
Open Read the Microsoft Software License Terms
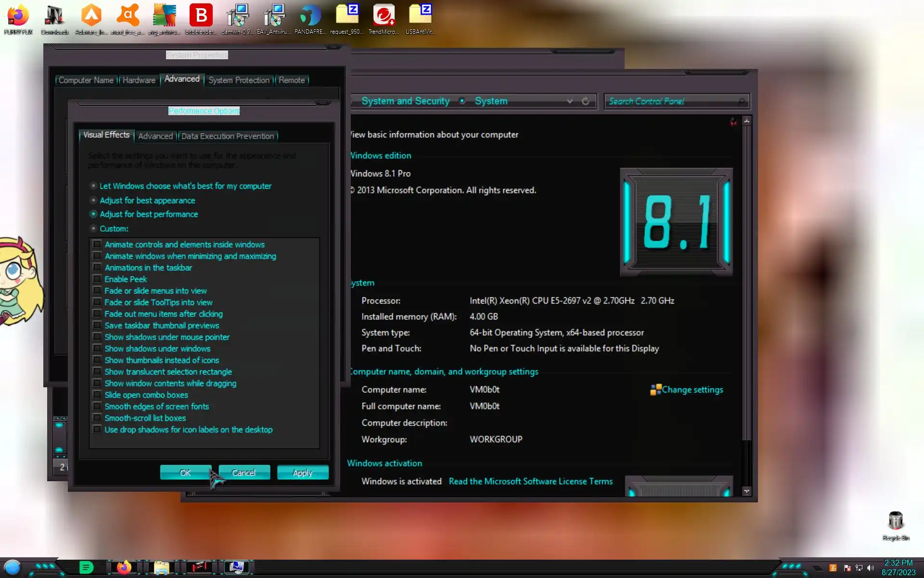[530, 481]
